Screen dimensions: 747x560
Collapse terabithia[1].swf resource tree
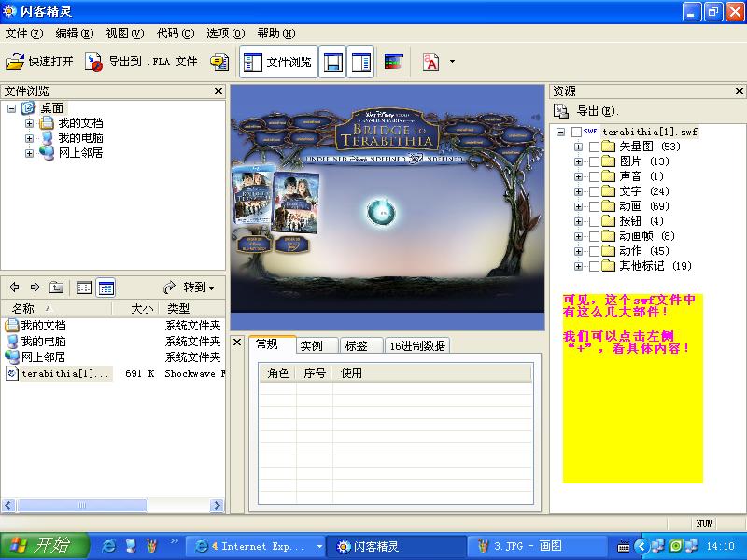560,132
